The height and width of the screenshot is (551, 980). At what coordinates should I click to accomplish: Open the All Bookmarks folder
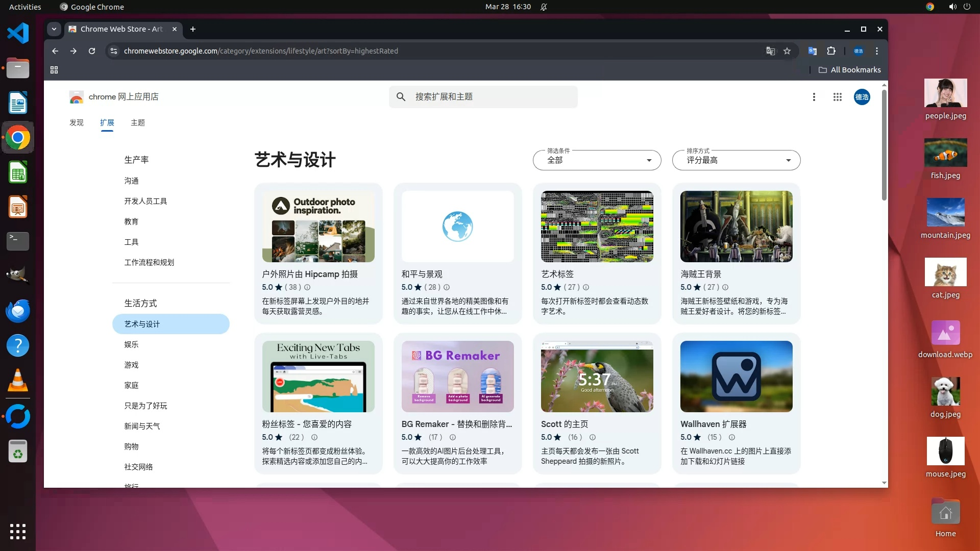850,70
